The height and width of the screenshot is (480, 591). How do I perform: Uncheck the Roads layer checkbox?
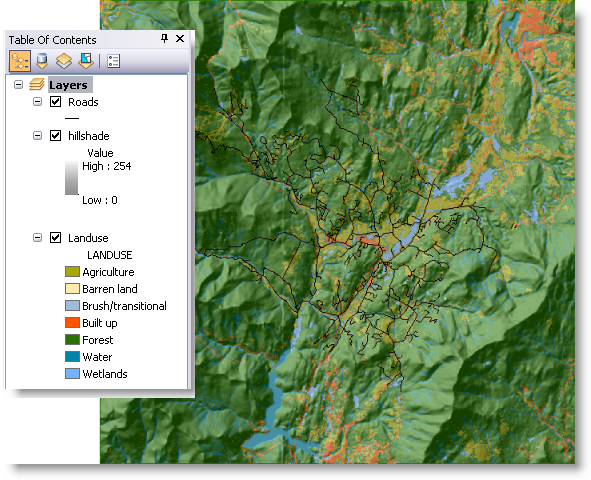coord(55,102)
